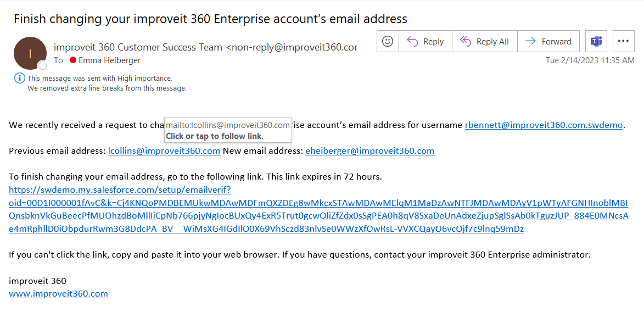Click the received date Tue 2/14/2023 11:35 AM

pyautogui.click(x=590, y=60)
